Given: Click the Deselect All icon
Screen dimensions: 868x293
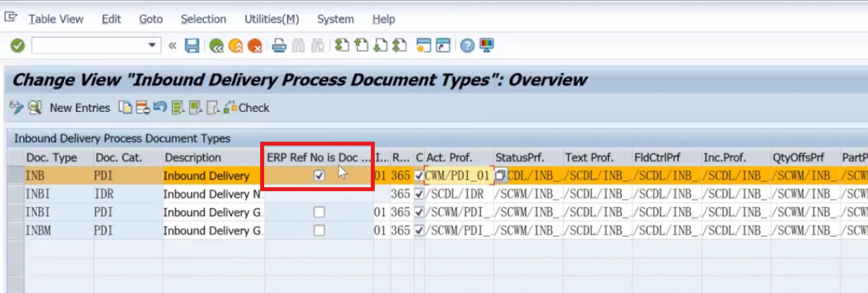Looking at the screenshot, I should click(x=212, y=107).
